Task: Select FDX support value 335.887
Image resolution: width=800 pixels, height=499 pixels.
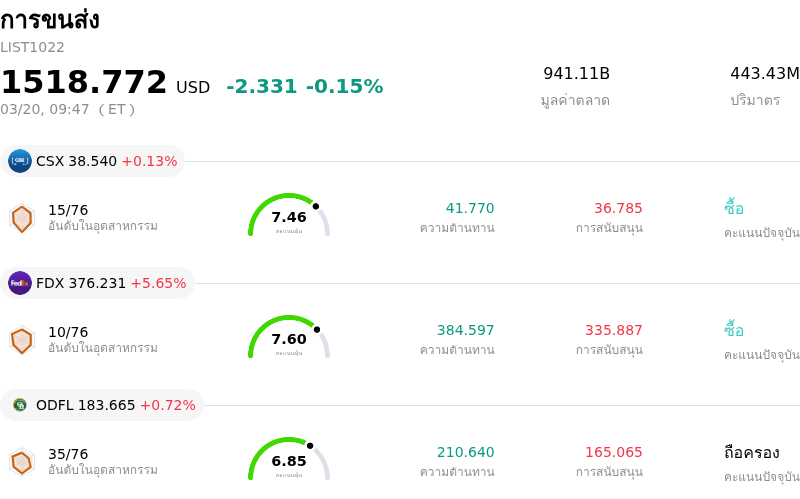Action: pos(614,330)
